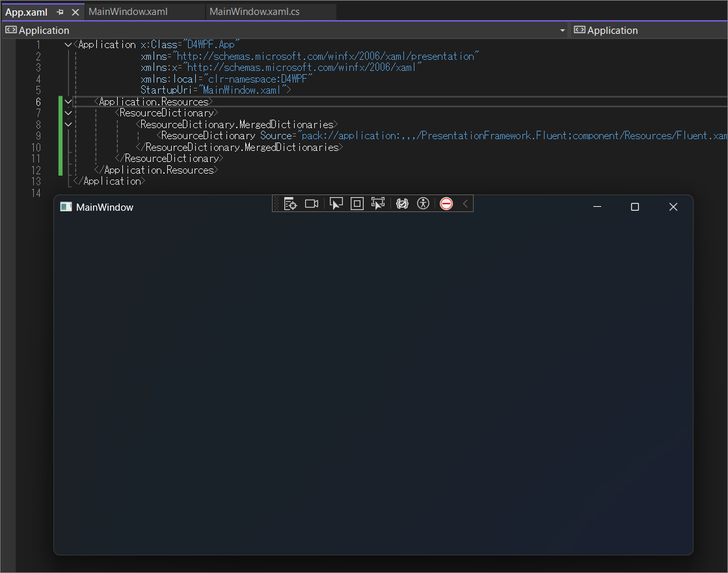Open the left Application element dropdown

click(562, 30)
